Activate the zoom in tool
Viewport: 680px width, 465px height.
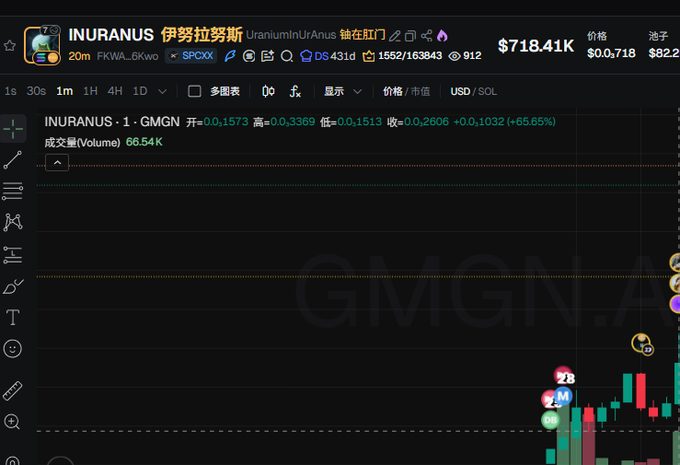tap(12, 422)
